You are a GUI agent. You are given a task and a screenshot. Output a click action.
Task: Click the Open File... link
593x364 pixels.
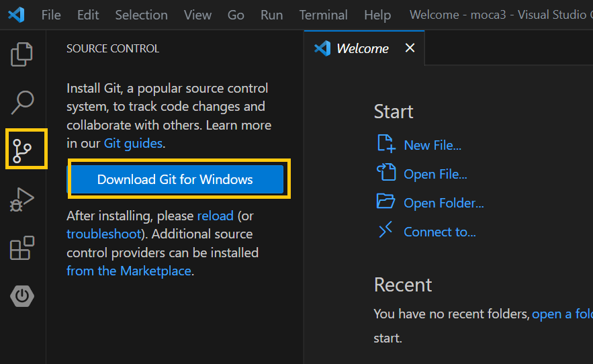(435, 175)
